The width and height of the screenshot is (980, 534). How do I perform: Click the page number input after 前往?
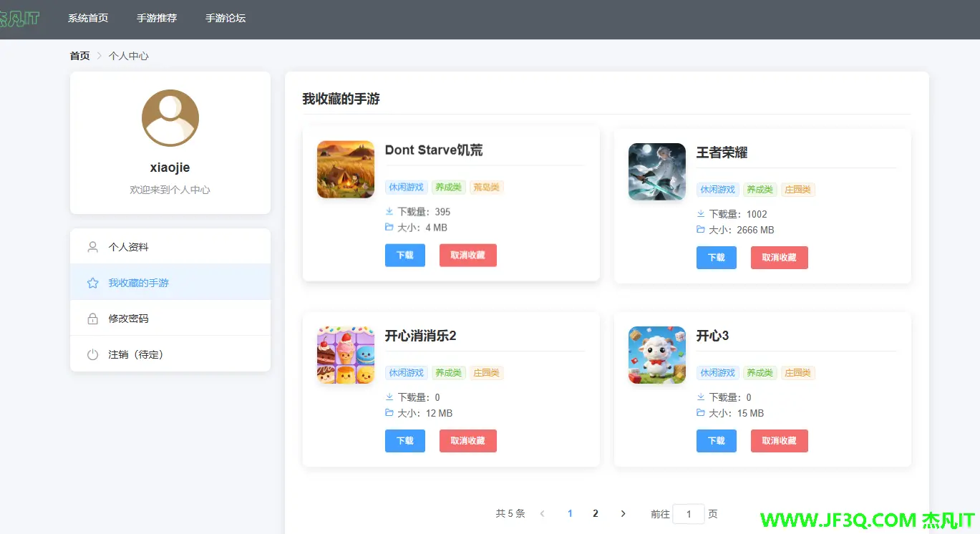click(688, 514)
